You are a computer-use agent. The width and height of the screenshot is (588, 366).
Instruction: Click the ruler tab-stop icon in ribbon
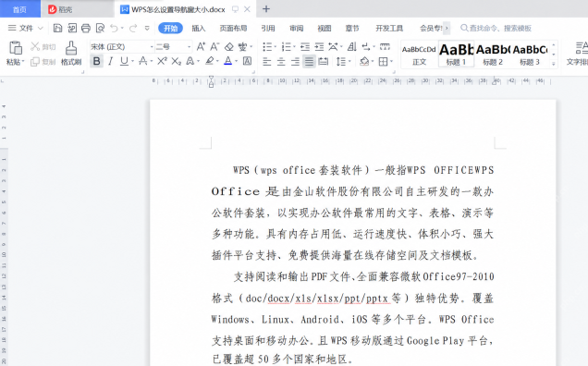pyautogui.click(x=386, y=46)
